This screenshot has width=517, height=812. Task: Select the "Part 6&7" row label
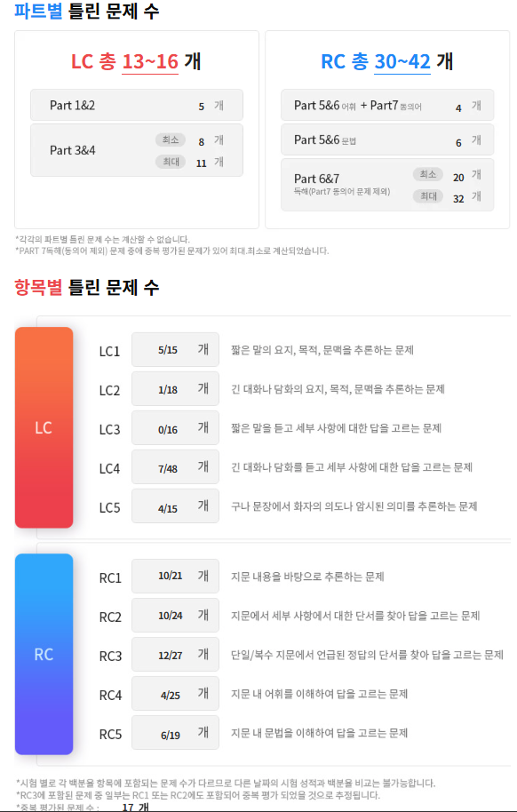click(316, 179)
